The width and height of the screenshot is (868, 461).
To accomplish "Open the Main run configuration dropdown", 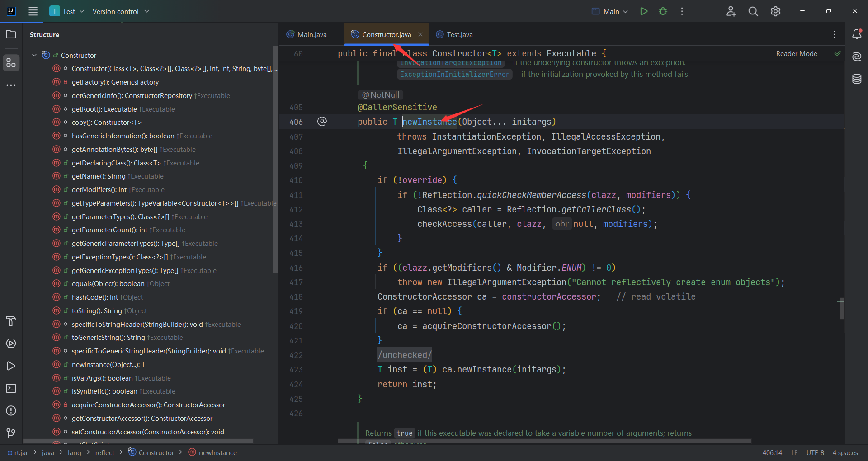I will point(610,11).
